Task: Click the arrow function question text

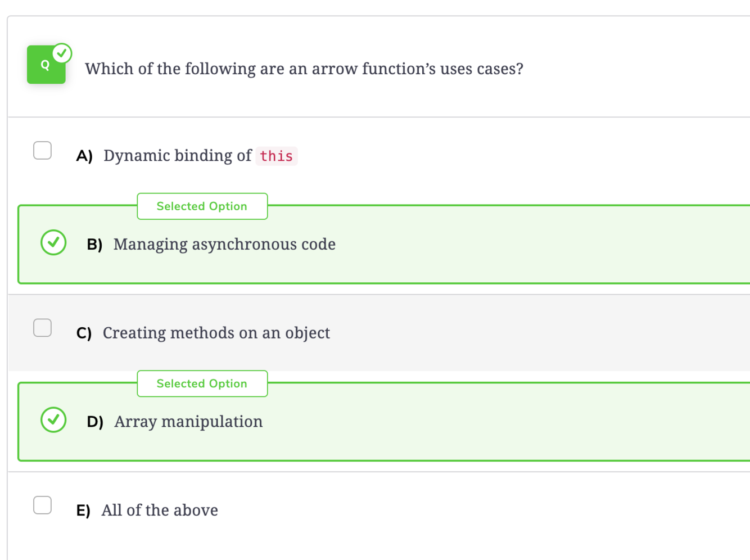Action: tap(304, 69)
